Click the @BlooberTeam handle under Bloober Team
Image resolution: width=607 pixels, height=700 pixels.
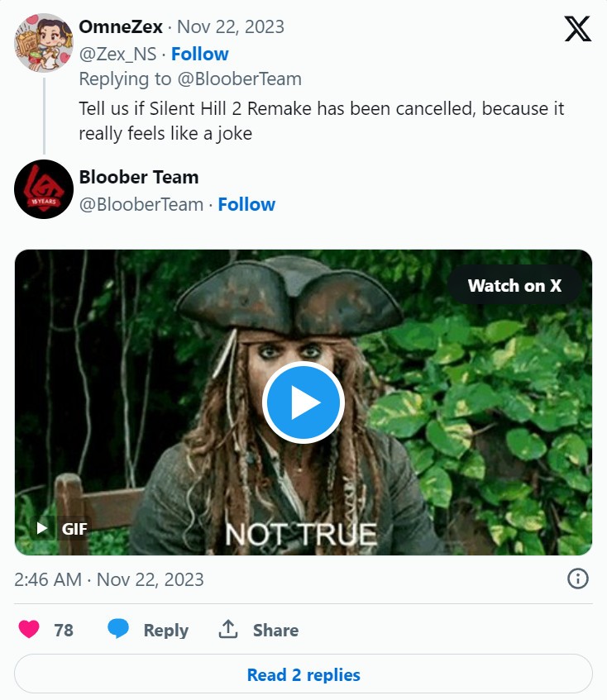pos(141,204)
